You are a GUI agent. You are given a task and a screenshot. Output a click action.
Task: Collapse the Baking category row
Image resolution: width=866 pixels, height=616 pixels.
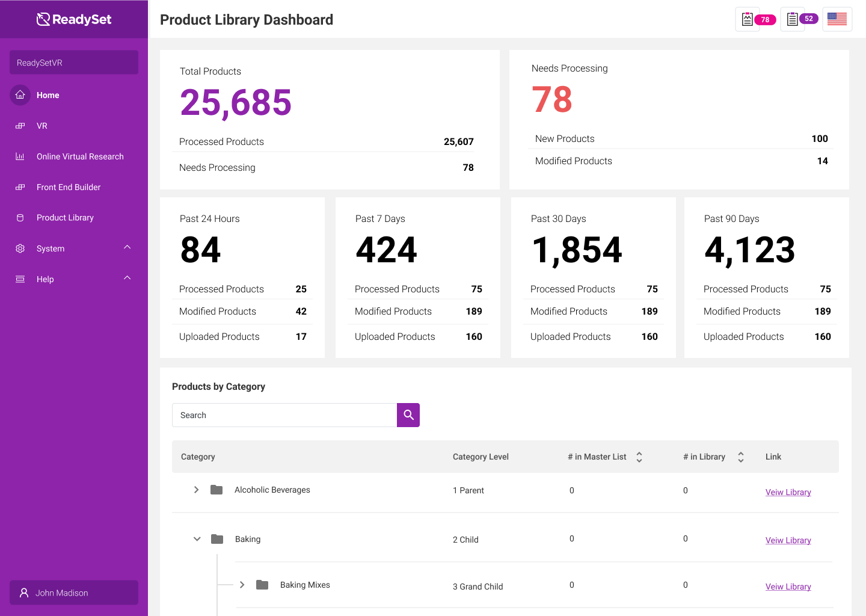pos(197,539)
